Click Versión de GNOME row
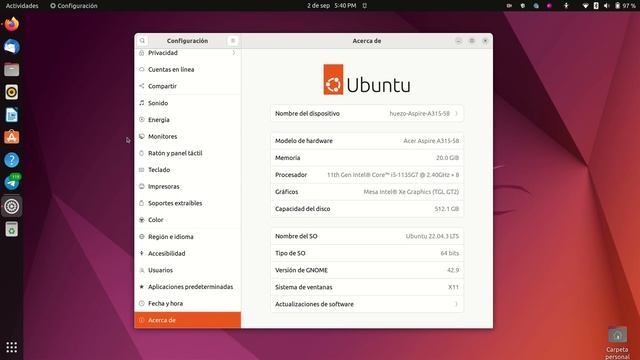640x360 pixels. 367,270
